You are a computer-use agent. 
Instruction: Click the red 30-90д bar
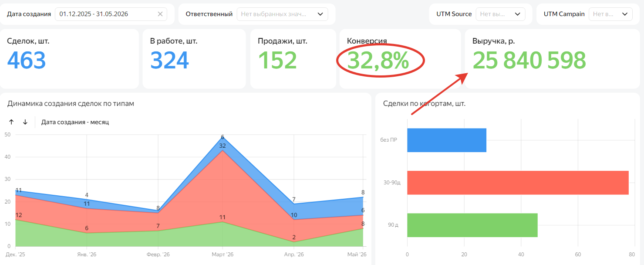(x=518, y=183)
